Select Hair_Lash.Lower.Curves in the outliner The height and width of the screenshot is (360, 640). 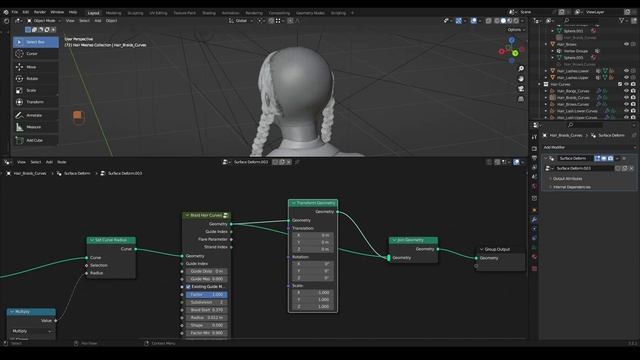pos(577,111)
